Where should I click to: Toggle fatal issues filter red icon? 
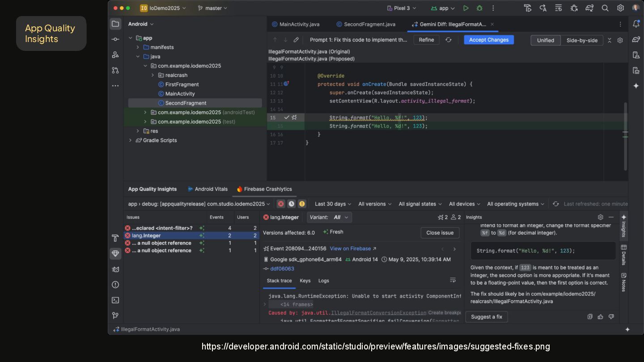[x=281, y=204]
